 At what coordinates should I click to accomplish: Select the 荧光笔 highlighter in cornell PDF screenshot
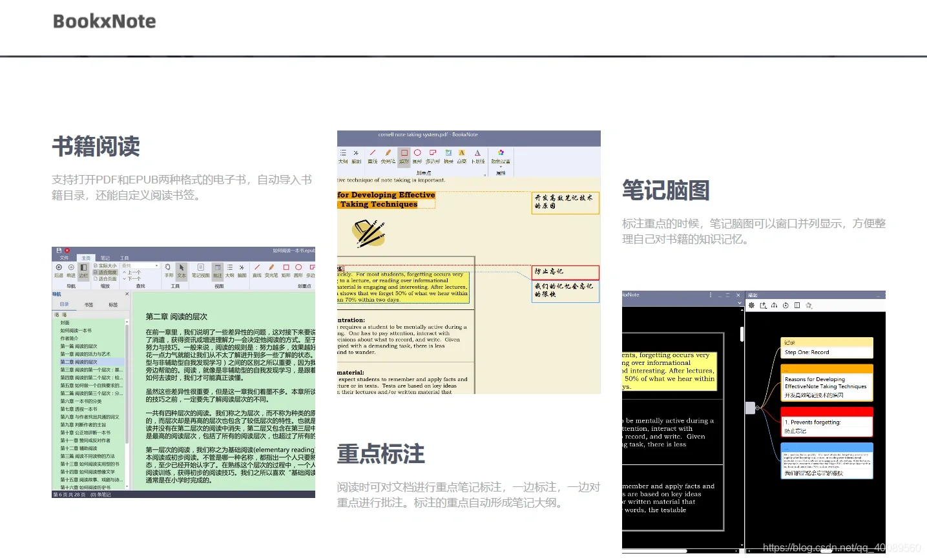[388, 157]
